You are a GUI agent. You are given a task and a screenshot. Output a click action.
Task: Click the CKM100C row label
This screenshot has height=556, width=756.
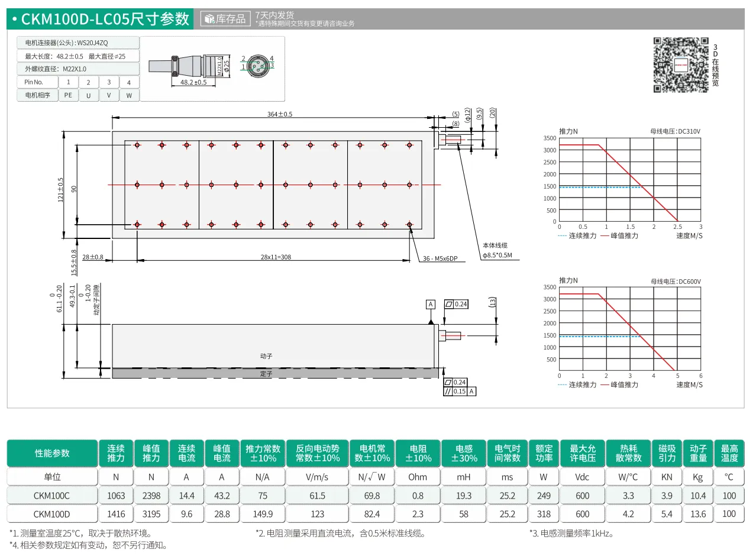pos(52,495)
